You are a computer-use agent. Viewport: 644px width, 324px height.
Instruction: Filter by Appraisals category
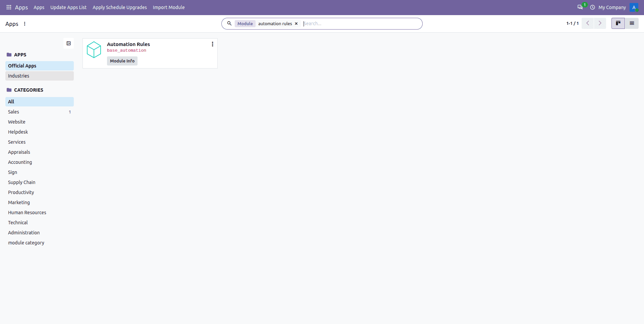[40, 152]
